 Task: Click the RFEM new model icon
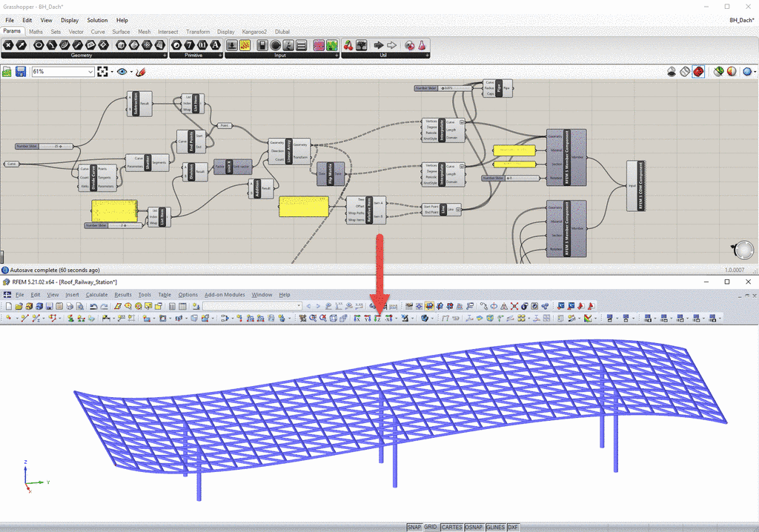(8, 307)
